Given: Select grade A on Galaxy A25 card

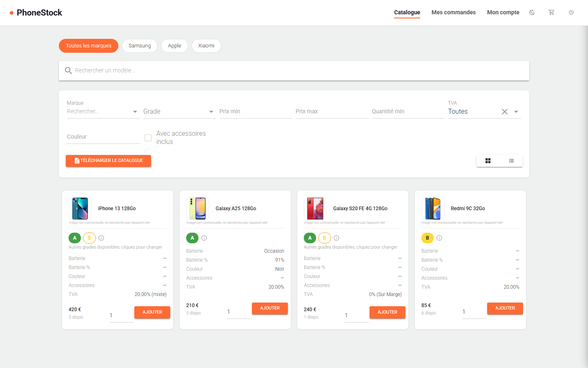Looking at the screenshot, I should 192,238.
